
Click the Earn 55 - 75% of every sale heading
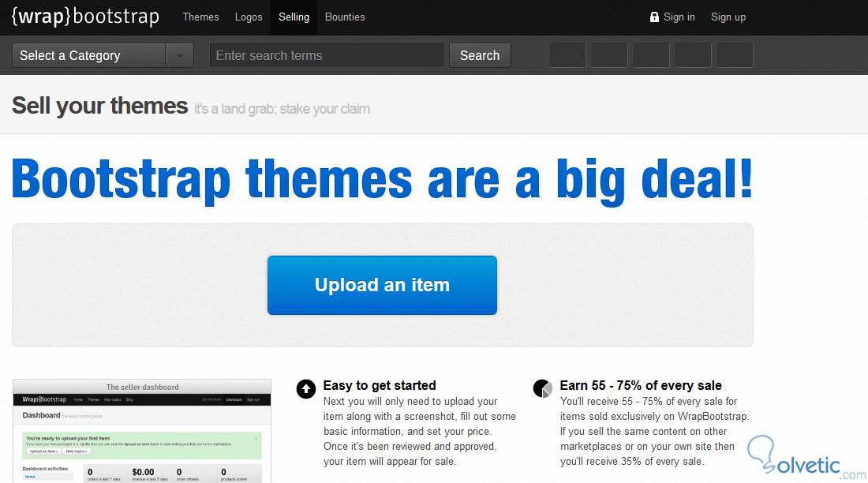pos(641,385)
